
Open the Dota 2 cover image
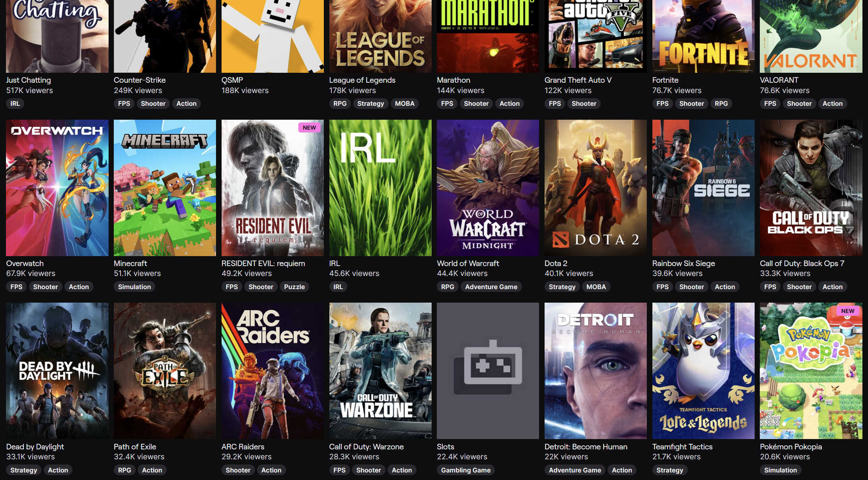[596, 188]
